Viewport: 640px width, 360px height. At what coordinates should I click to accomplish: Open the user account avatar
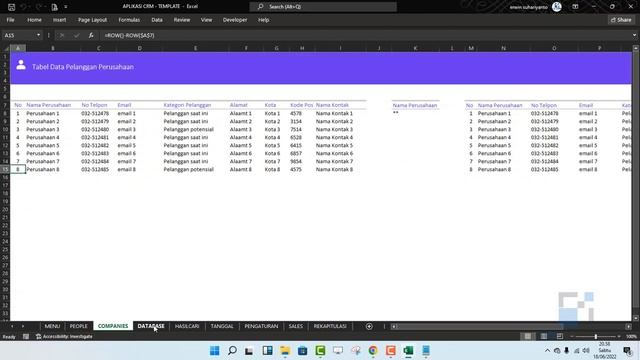tap(556, 7)
